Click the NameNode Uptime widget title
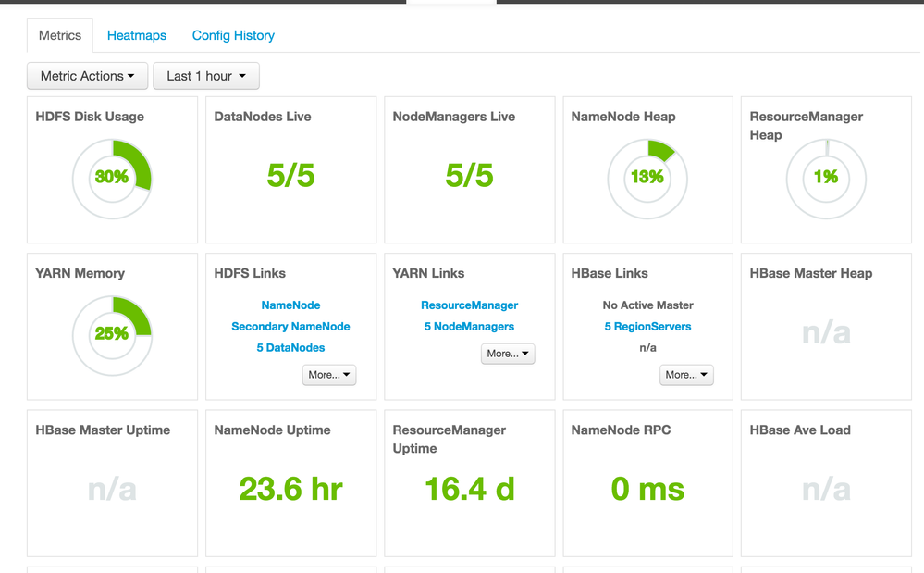The height and width of the screenshot is (573, 924). pyautogui.click(x=272, y=430)
